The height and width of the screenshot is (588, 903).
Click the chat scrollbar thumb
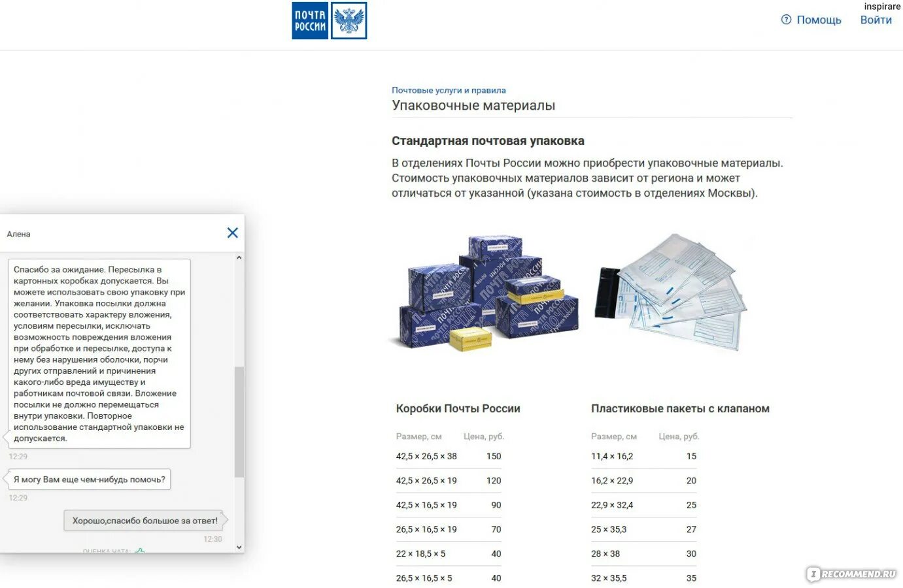pos(239,421)
